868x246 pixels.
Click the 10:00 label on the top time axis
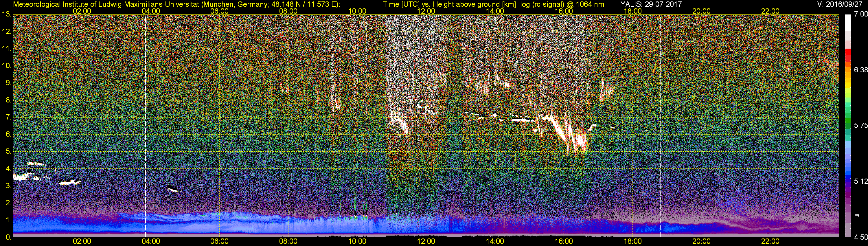click(x=357, y=11)
